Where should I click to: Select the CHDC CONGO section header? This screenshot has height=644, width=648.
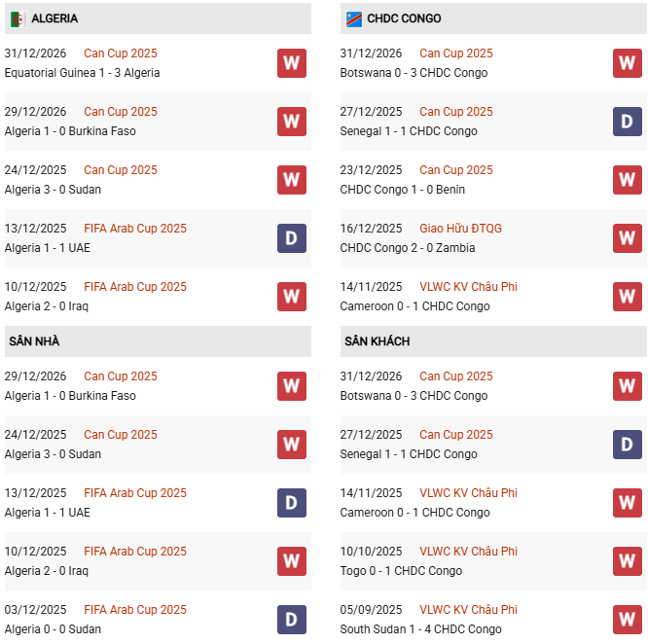404,18
